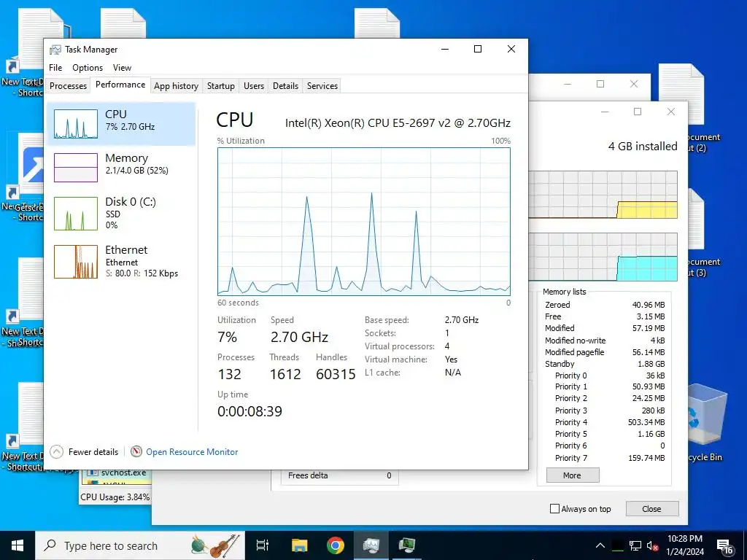
Task: Click the yarn and violin search highlight icon
Action: click(x=215, y=545)
